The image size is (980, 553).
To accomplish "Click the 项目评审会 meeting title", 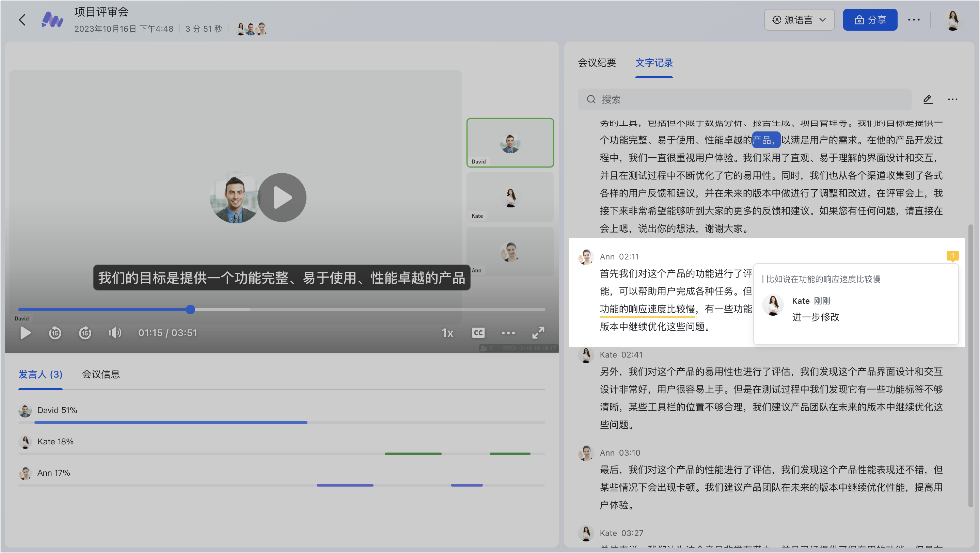I will point(101,12).
